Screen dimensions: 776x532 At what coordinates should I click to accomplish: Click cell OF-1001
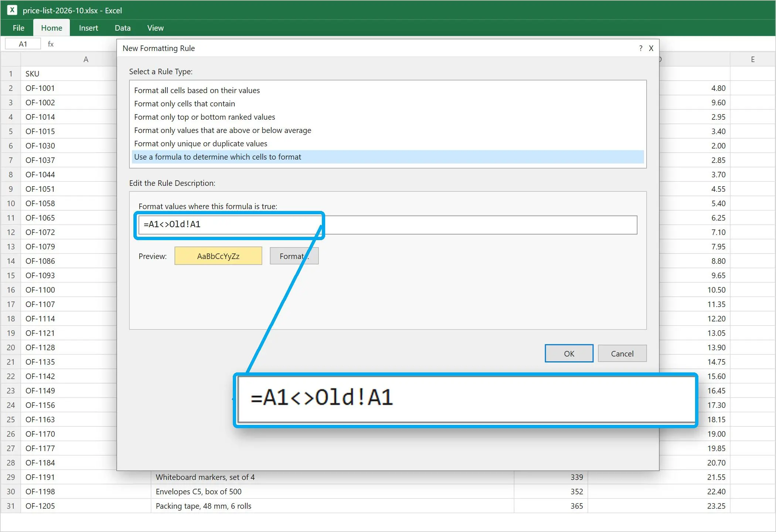coord(69,88)
